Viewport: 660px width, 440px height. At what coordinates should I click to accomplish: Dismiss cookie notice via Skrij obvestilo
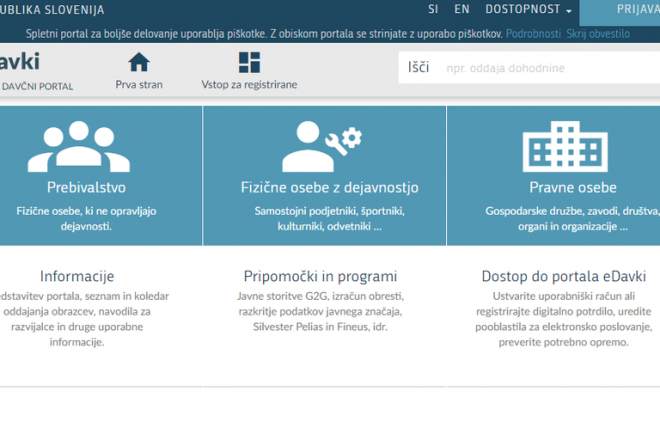tap(598, 33)
